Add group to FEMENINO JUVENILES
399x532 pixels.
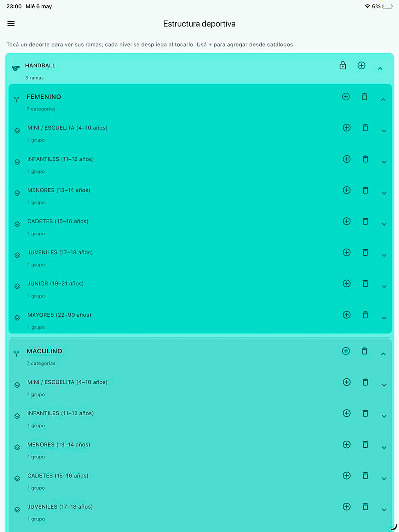point(347,252)
